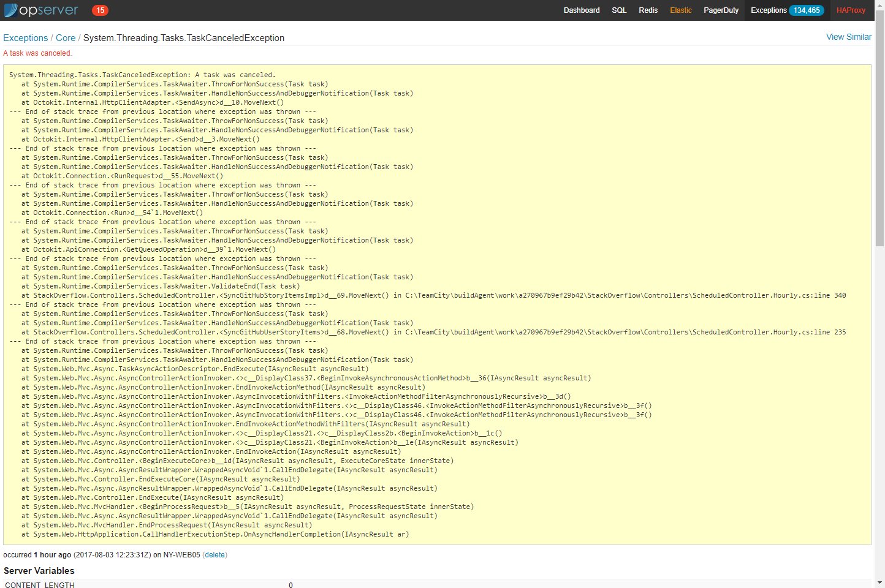Click the ApiConnection GetQueuedOperation line
The image size is (885, 588).
[148, 249]
